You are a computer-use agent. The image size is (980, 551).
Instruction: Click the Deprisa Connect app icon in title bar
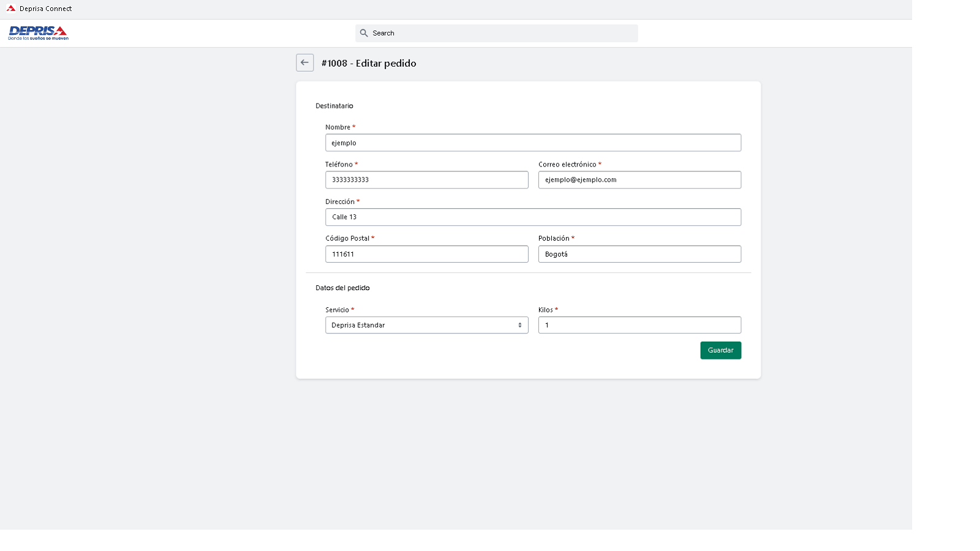click(11, 9)
